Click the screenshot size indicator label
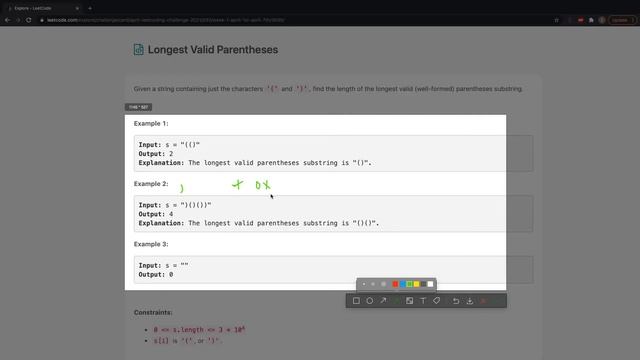 tap(138, 107)
